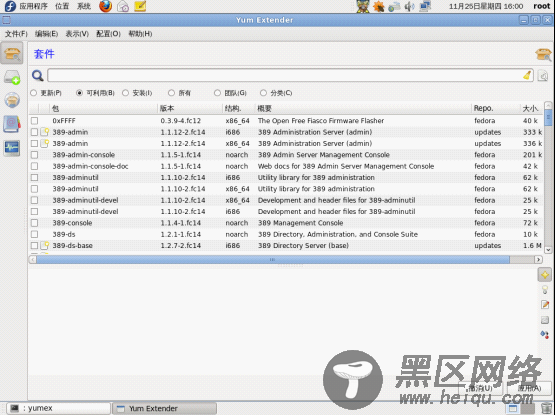Open the 应用程序 panel menu
This screenshot has width=555, height=415.
(33, 6)
